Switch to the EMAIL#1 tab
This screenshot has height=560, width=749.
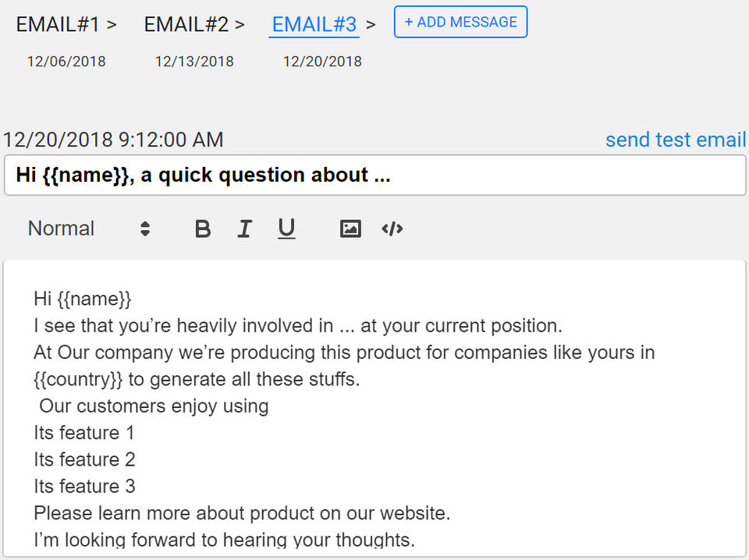58,24
